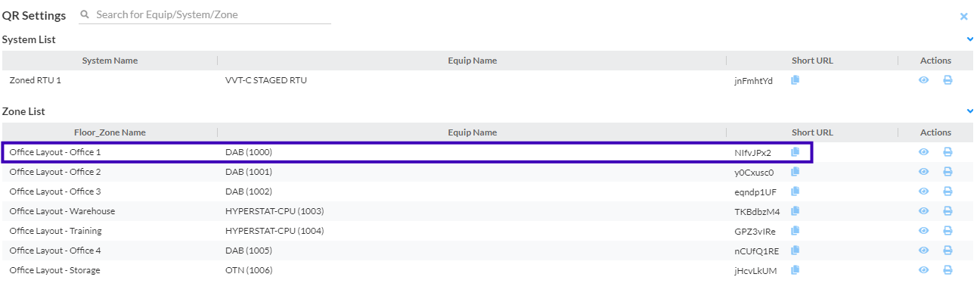Screen dimensions: 980x302
Task: Copy the jHcvLkUM short URL
Action: (795, 270)
